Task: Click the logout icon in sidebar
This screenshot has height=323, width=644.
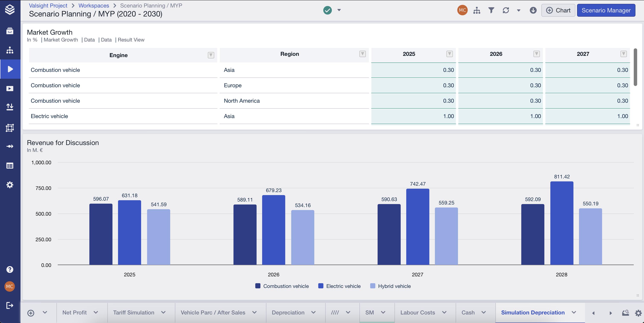Action: (x=10, y=305)
